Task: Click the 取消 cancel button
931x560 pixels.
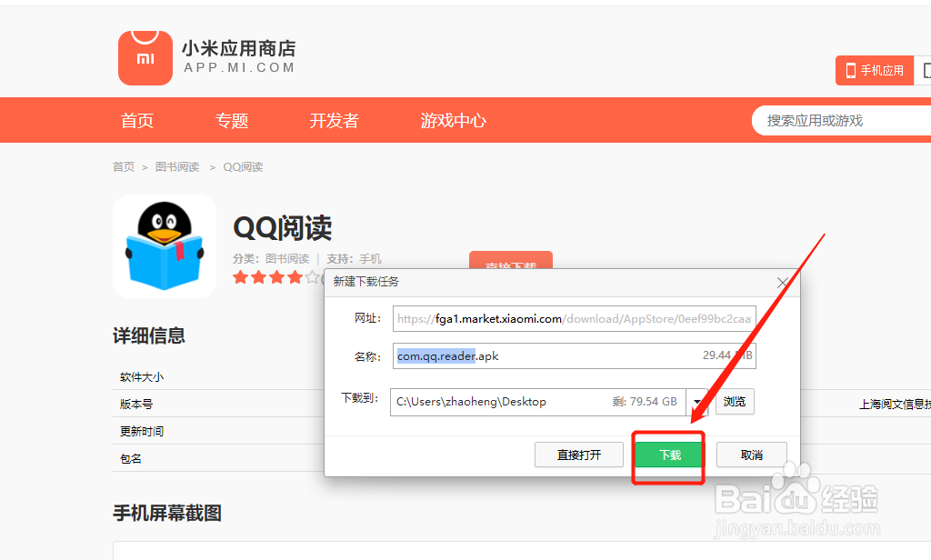Action: coord(752,455)
